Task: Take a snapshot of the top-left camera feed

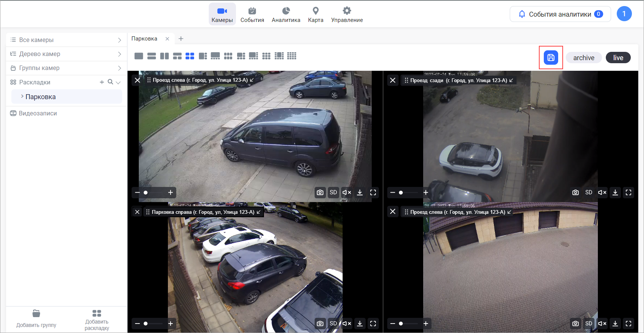Action: click(320, 193)
